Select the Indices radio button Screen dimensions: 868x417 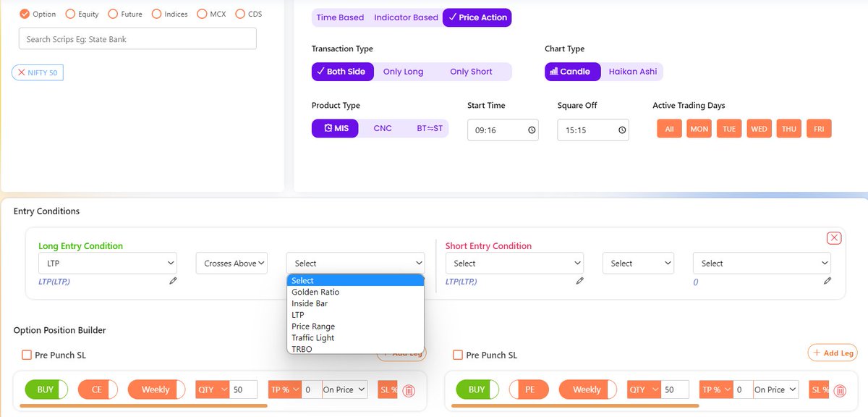(x=156, y=14)
